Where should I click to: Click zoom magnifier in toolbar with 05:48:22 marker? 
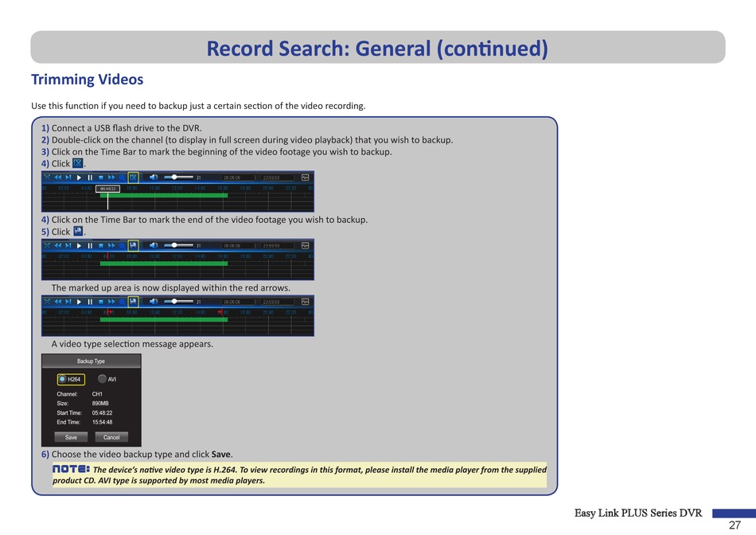pyautogui.click(x=122, y=178)
